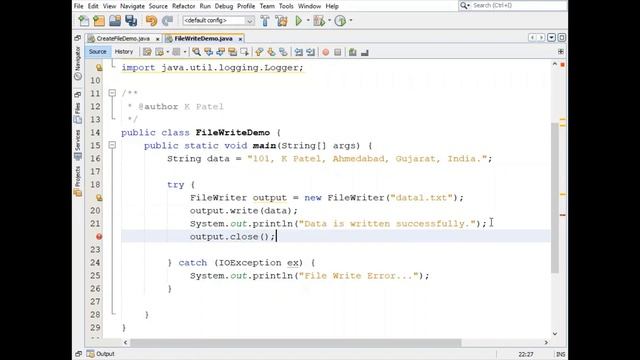Click the Redo toolbar icon

pos(167,20)
